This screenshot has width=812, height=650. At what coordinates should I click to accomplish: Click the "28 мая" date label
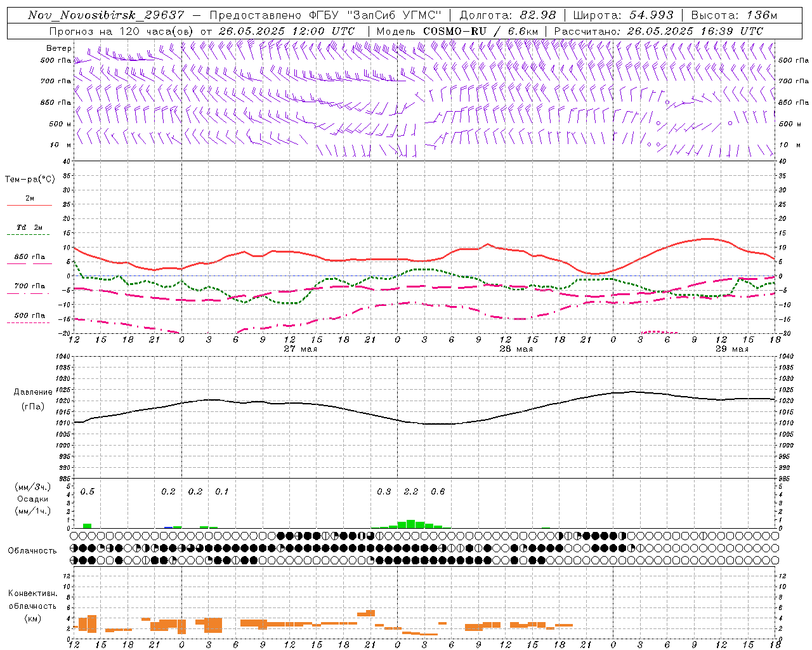point(516,349)
